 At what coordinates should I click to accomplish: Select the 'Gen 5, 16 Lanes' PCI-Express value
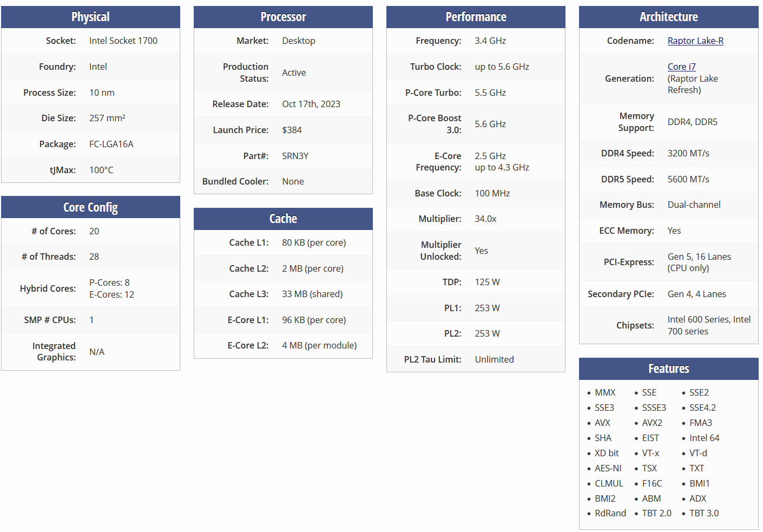click(699, 257)
